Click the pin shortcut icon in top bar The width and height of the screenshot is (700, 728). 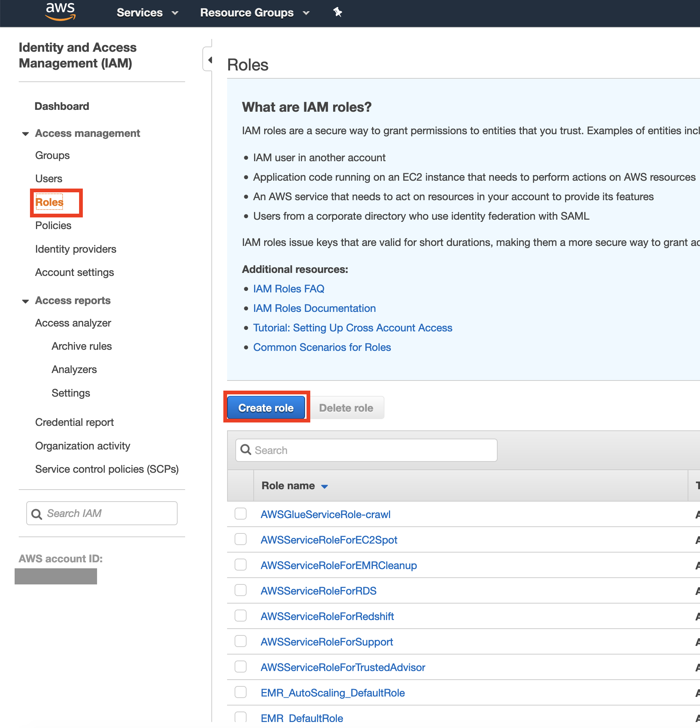click(x=338, y=12)
